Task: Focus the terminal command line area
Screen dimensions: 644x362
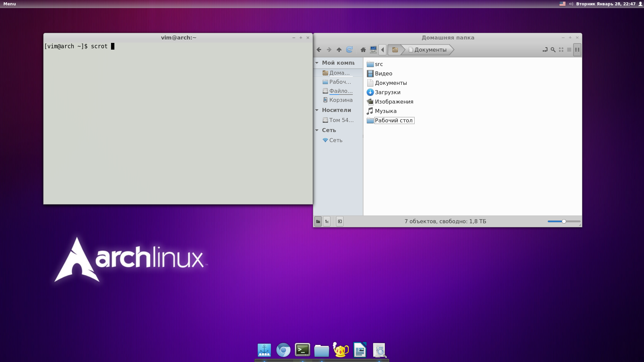Action: pos(178,123)
